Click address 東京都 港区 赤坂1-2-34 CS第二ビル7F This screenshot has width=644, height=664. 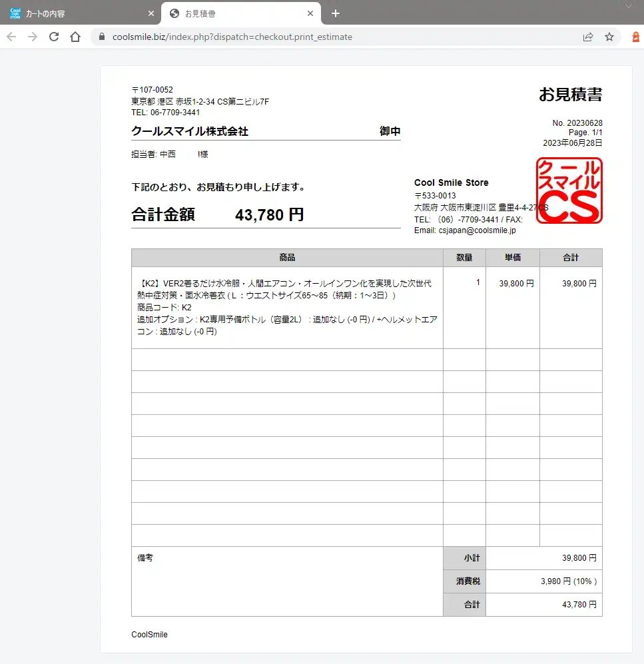(200, 102)
